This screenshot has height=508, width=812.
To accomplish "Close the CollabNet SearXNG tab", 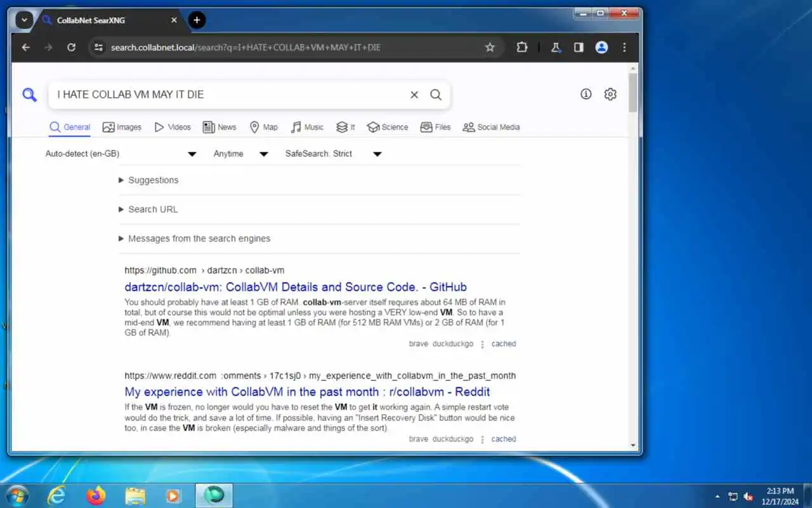I will click(x=174, y=20).
